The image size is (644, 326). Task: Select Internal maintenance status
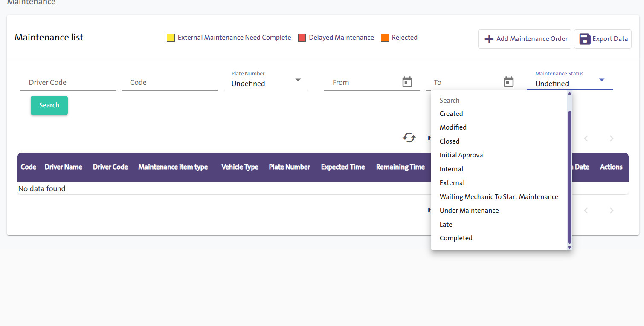pos(499,169)
